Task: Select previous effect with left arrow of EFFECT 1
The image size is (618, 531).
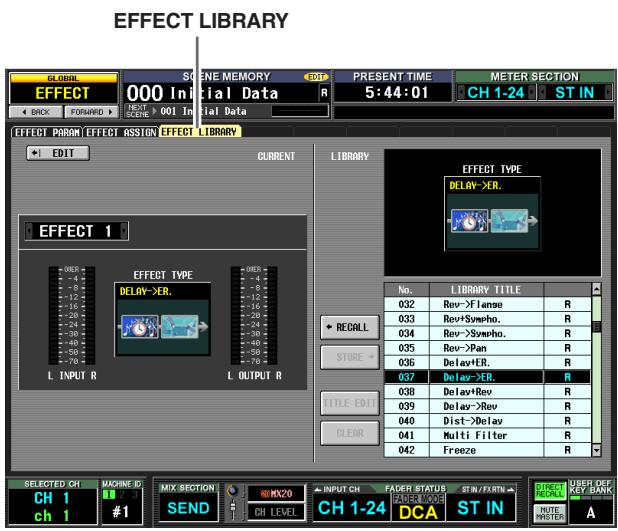Action: coord(29,231)
